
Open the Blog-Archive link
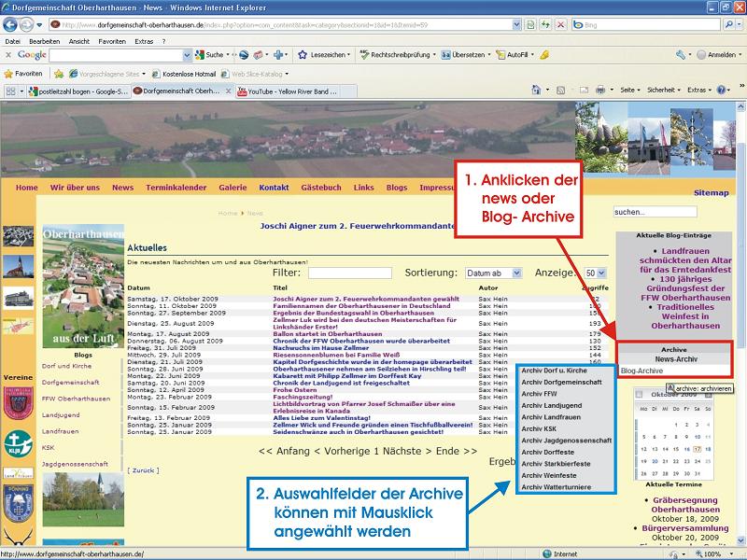(641, 371)
